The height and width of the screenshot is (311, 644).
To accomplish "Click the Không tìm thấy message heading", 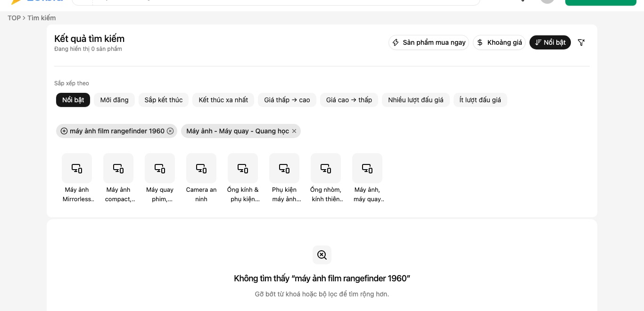I will (322, 278).
